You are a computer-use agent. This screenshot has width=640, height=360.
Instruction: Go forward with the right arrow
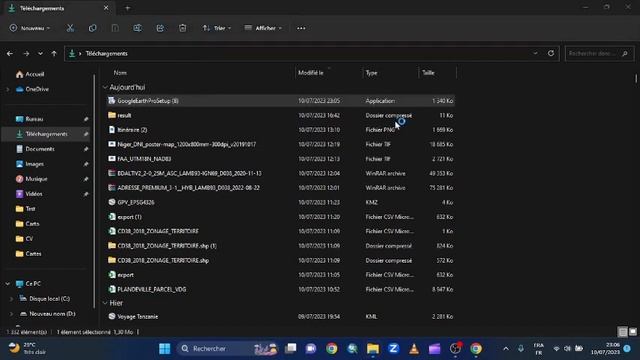[26, 53]
